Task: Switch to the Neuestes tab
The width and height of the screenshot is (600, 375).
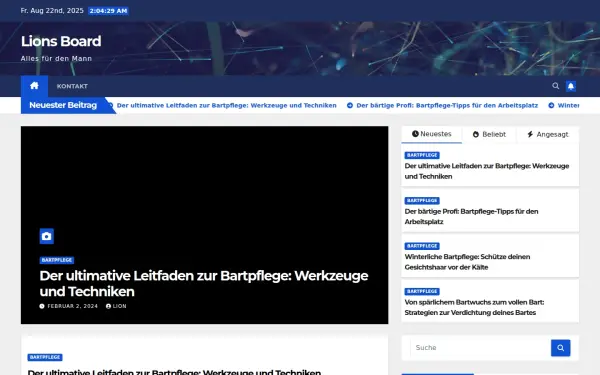Action: [432, 134]
